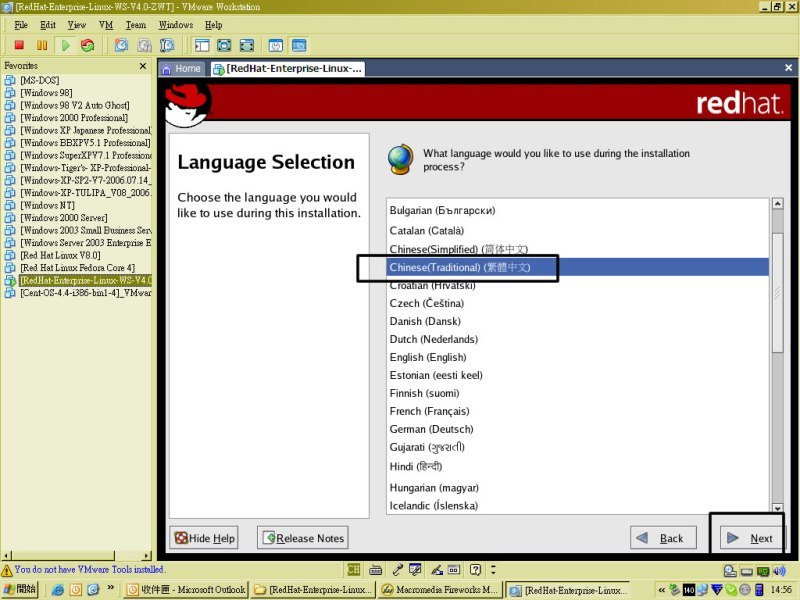800x600 pixels.
Task: Select Chinese(Simplified) language entry
Action: pyautogui.click(x=577, y=249)
